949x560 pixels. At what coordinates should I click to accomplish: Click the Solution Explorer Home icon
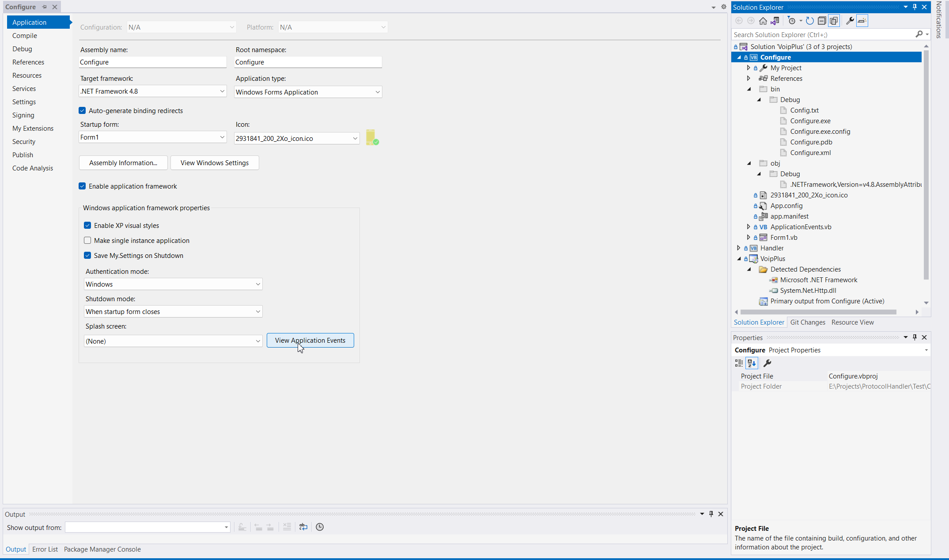[763, 21]
